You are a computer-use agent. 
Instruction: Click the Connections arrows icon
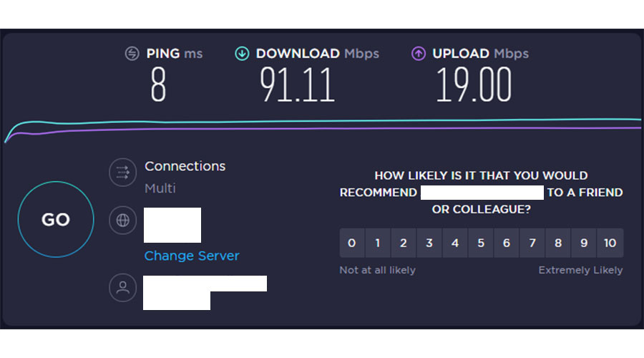coord(123,173)
